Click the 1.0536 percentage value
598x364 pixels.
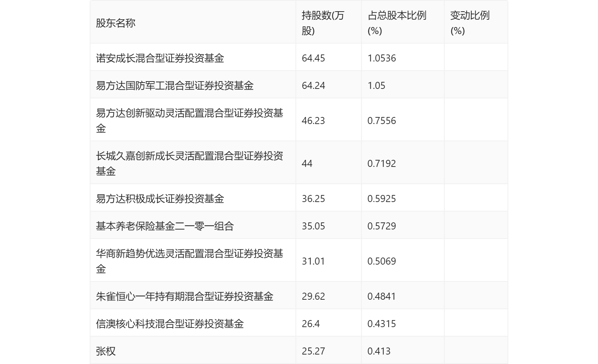[382, 58]
